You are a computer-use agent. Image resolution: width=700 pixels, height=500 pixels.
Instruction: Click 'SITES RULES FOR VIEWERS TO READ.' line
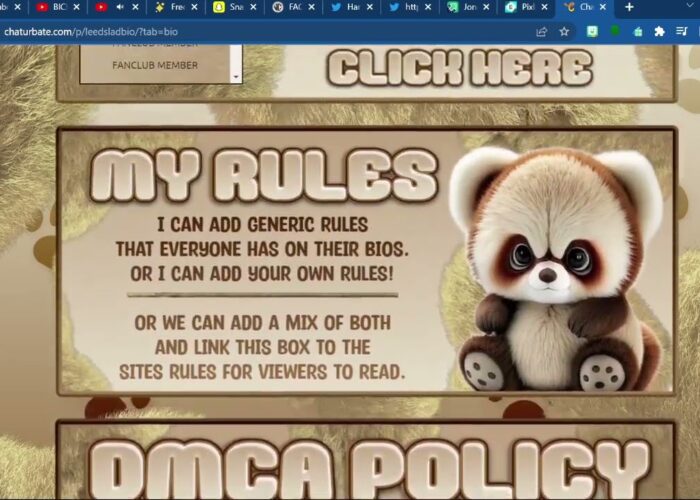[262, 371]
